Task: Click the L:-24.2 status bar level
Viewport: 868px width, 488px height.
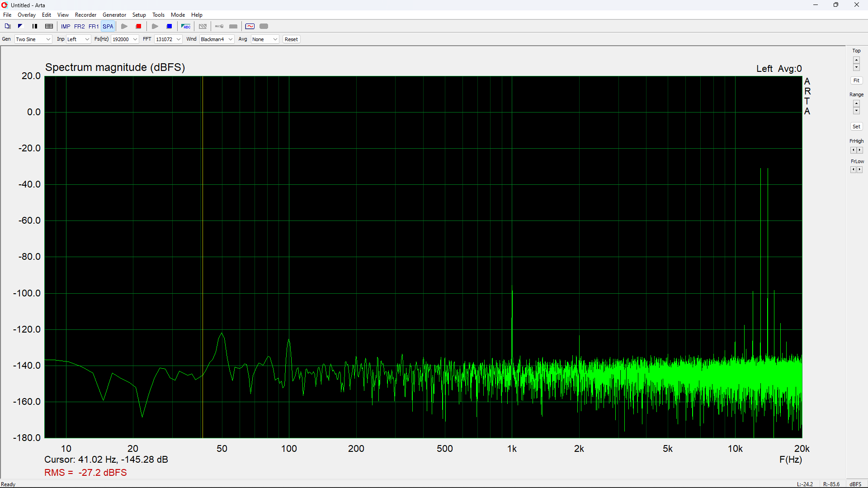Action: tap(805, 484)
